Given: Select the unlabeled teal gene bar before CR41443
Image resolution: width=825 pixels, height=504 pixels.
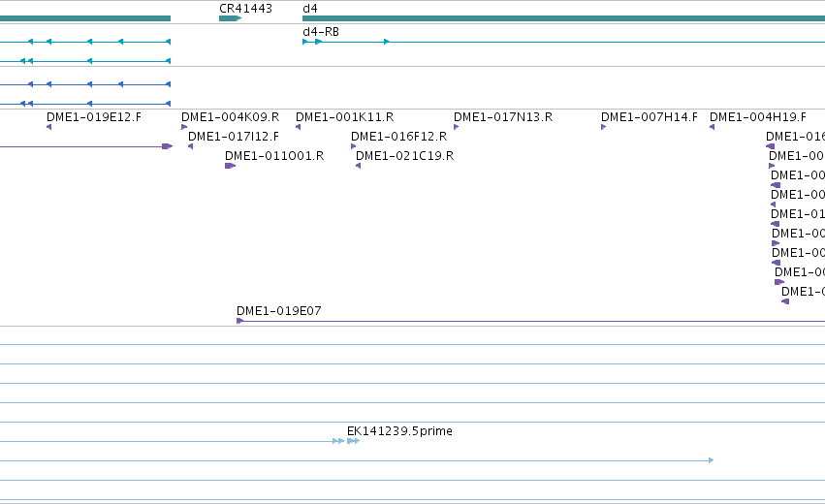Looking at the screenshot, I should (85, 18).
